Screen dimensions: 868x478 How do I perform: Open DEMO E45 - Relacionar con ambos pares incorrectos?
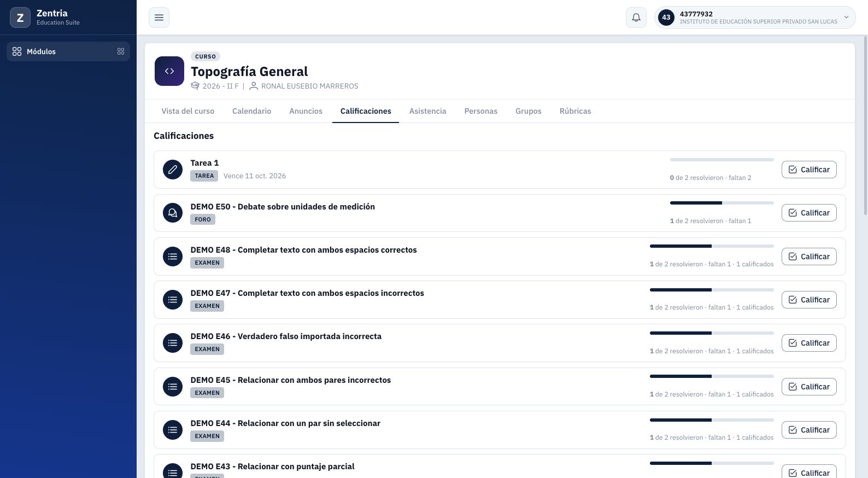291,380
